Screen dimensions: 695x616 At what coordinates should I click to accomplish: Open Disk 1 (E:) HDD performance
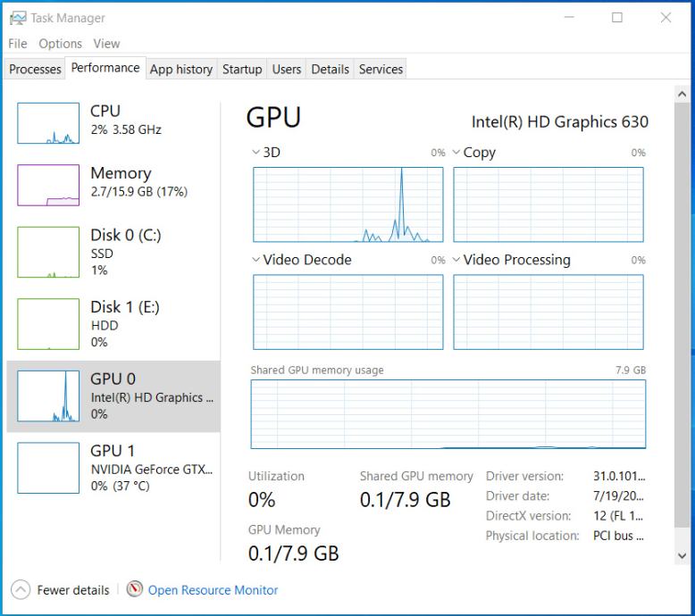pos(125,323)
